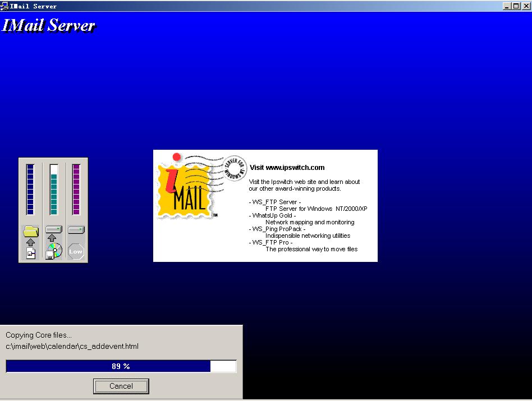Screen dimensions: 532x401
Task: Click the up arrow above the CD icon
Action: [52, 238]
